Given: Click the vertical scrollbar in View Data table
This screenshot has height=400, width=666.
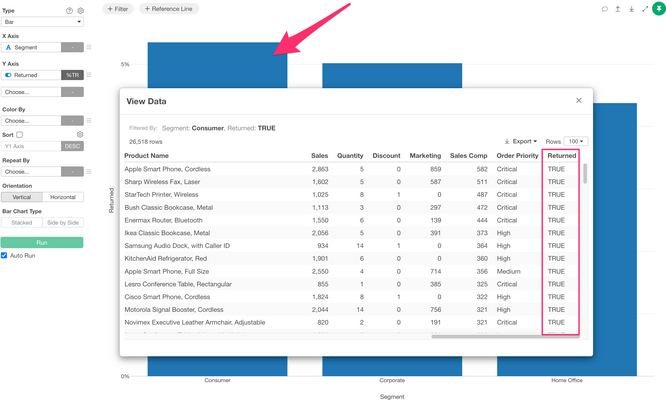Looking at the screenshot, I should pyautogui.click(x=585, y=174).
